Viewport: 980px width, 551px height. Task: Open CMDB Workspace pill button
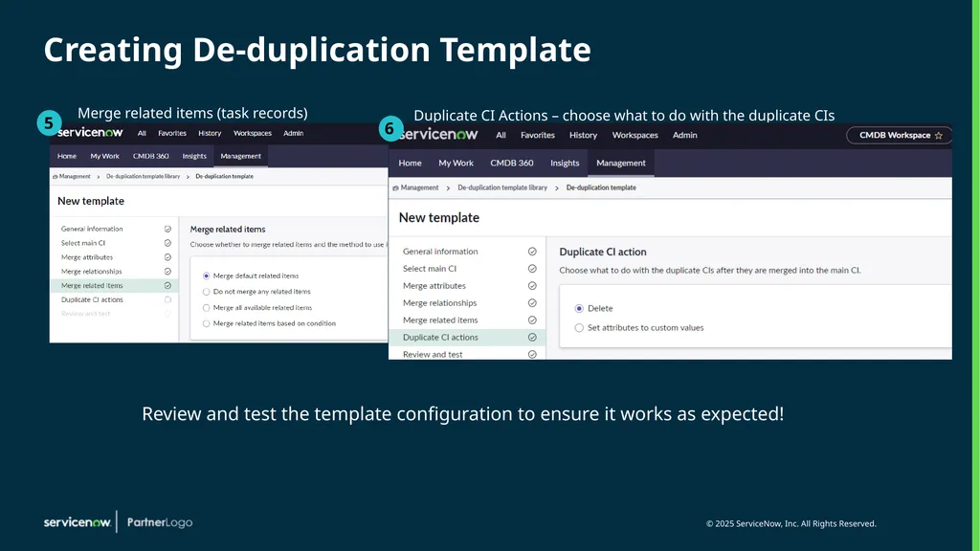[900, 136]
